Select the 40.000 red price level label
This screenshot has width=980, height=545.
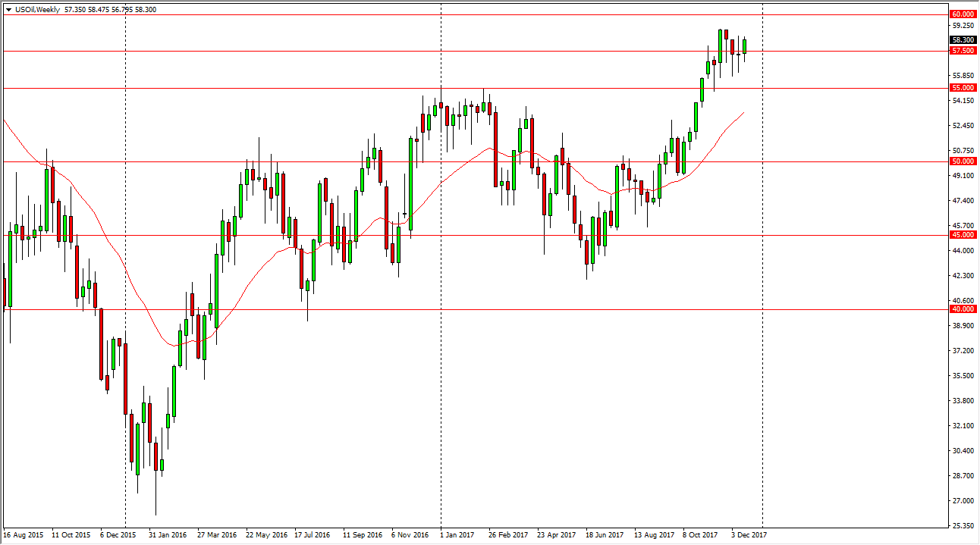pyautogui.click(x=963, y=309)
